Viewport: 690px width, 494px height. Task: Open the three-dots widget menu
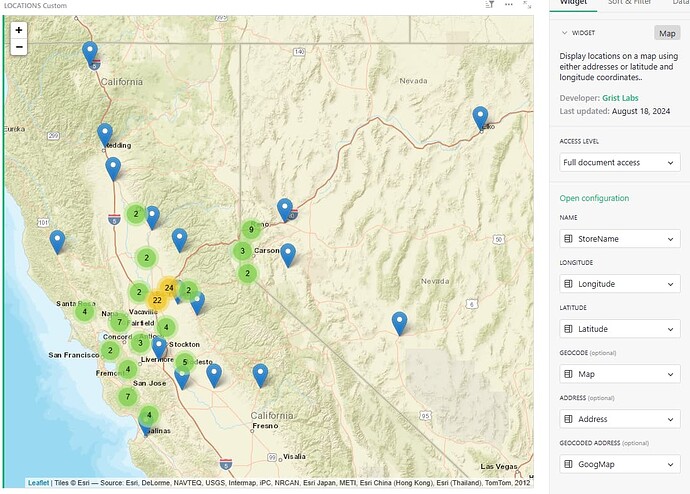[x=509, y=4]
